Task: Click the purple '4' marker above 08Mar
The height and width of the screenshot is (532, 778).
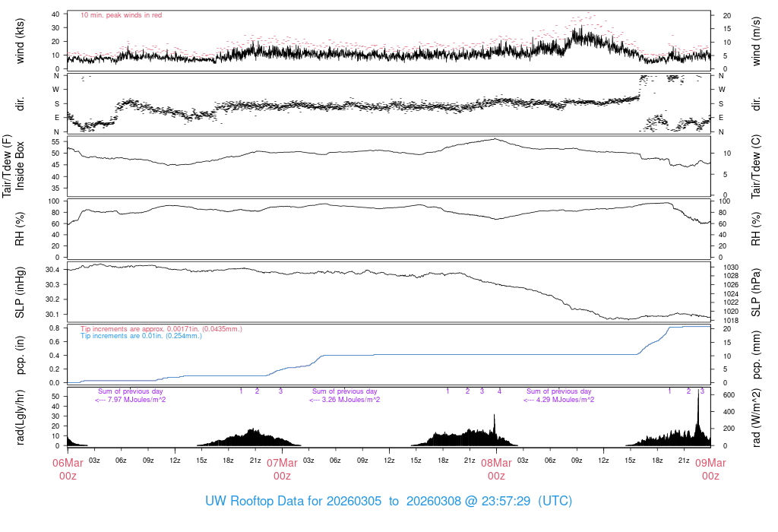Action: (x=500, y=391)
